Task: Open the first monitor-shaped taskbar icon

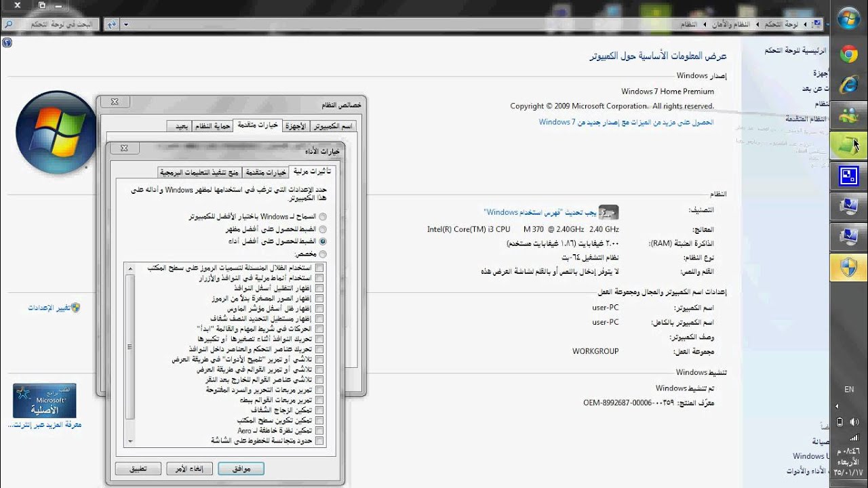Action: pyautogui.click(x=848, y=207)
